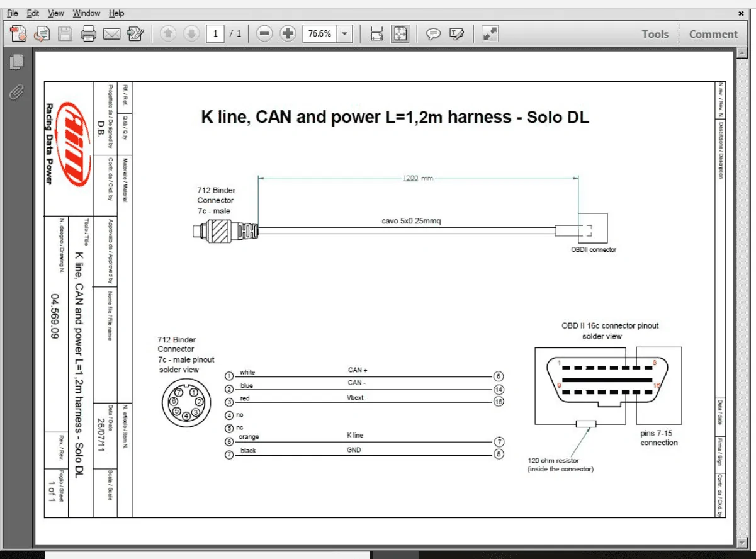Viewport: 756px width, 559px height.
Task: Click 'pins 7-15 connection' text
Action: point(659,438)
